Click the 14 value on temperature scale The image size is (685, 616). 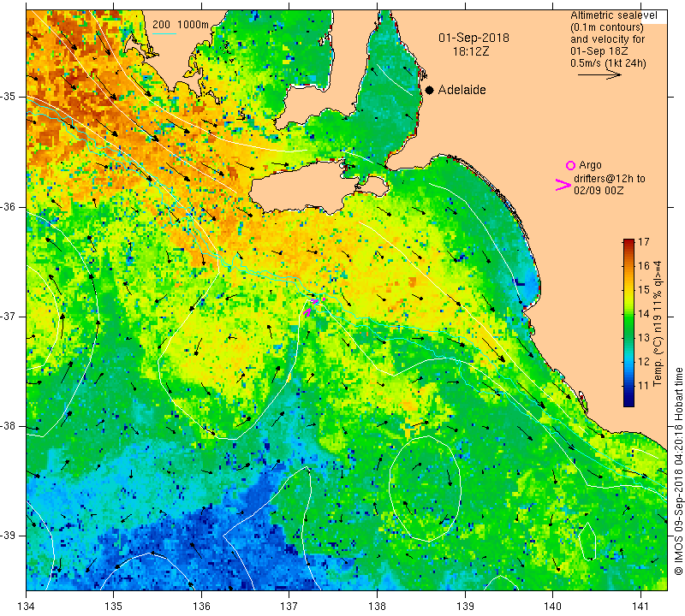[644, 313]
